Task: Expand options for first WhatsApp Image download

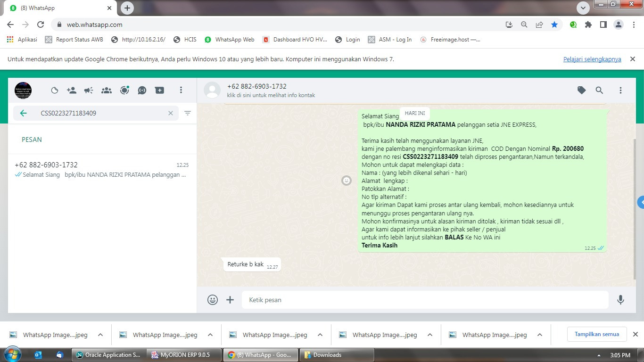Action: tap(100, 335)
